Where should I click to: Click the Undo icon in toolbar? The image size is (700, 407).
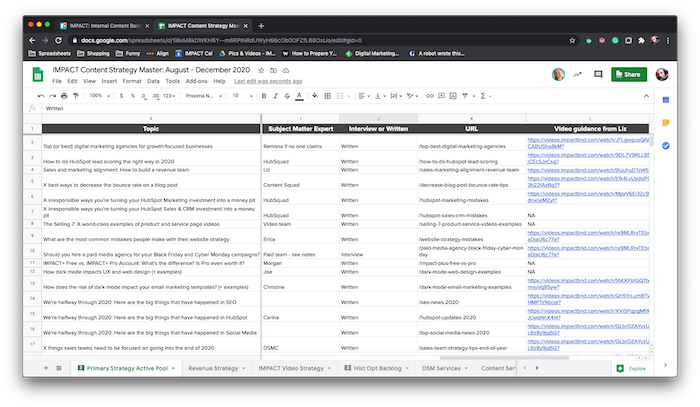41,96
